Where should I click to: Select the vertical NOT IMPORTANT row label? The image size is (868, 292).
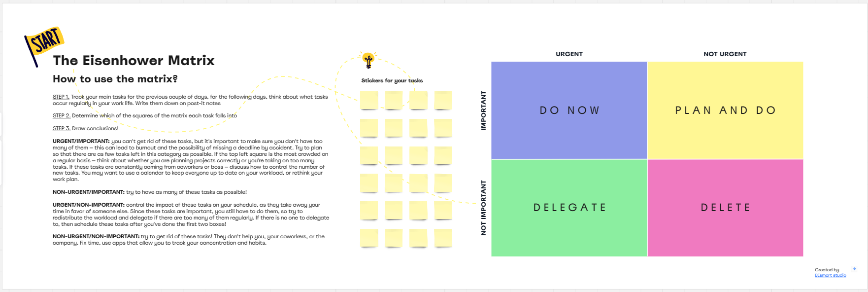tap(483, 208)
